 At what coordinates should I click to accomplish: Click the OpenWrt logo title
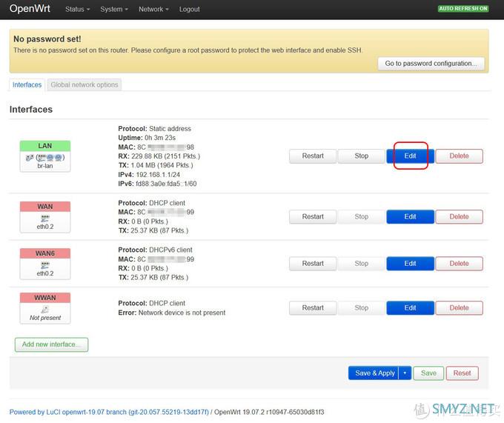coord(30,9)
